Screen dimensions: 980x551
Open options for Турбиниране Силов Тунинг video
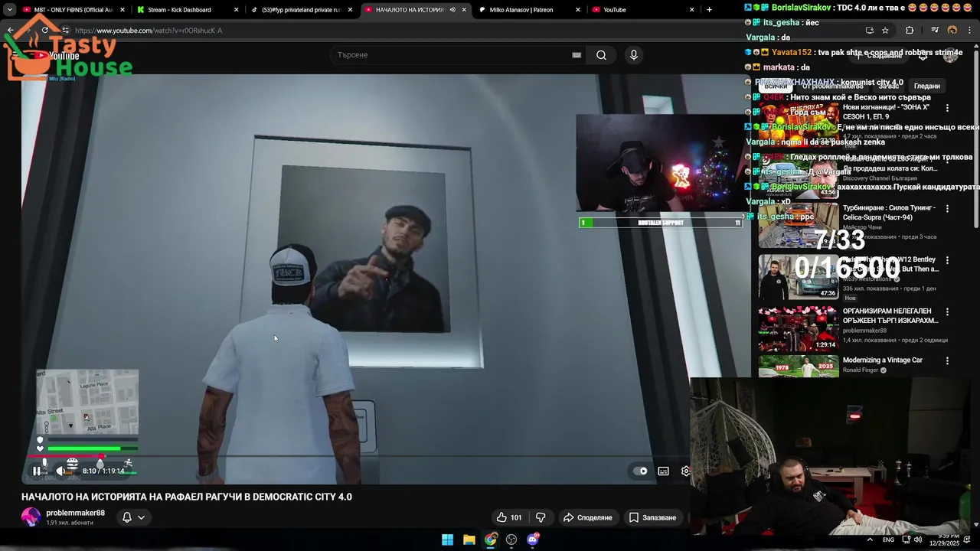click(x=947, y=208)
